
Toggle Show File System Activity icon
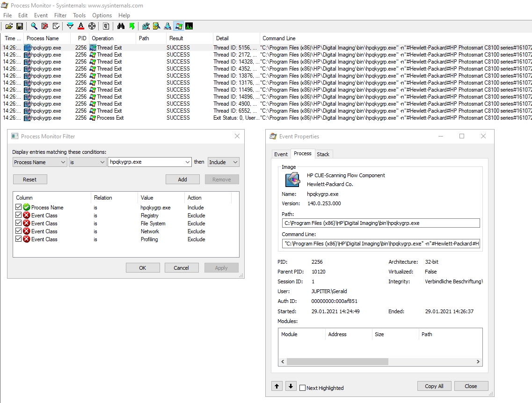(x=156, y=26)
